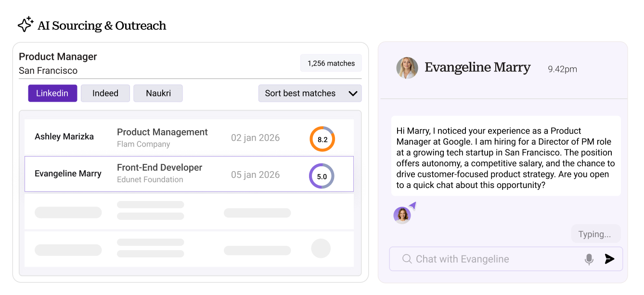Click the Flam Company label

pos(143,144)
